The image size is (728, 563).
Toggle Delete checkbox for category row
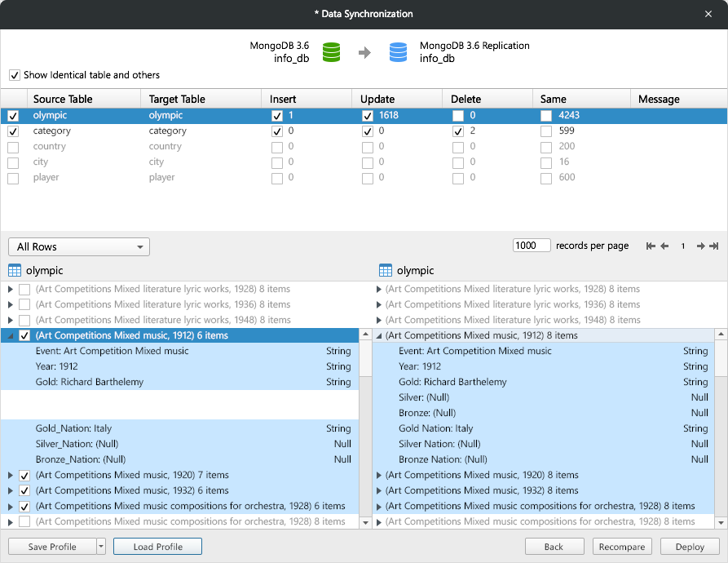[458, 131]
